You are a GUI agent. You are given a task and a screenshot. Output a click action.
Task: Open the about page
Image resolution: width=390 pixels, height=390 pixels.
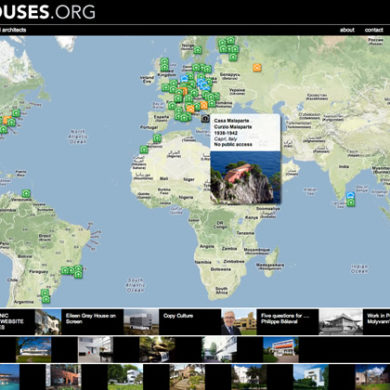tap(347, 30)
